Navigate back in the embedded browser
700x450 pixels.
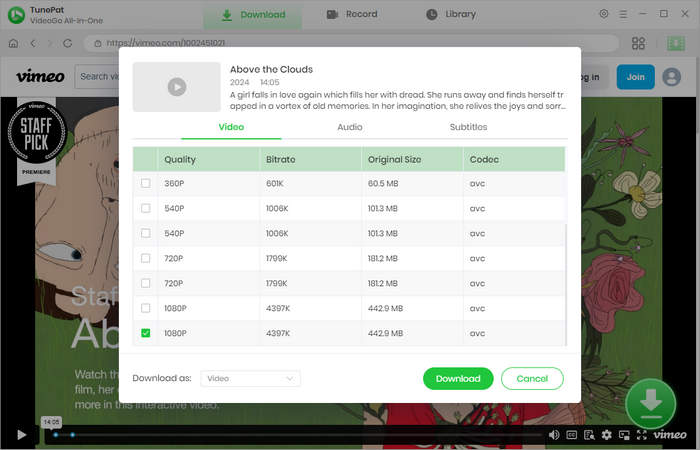point(33,43)
